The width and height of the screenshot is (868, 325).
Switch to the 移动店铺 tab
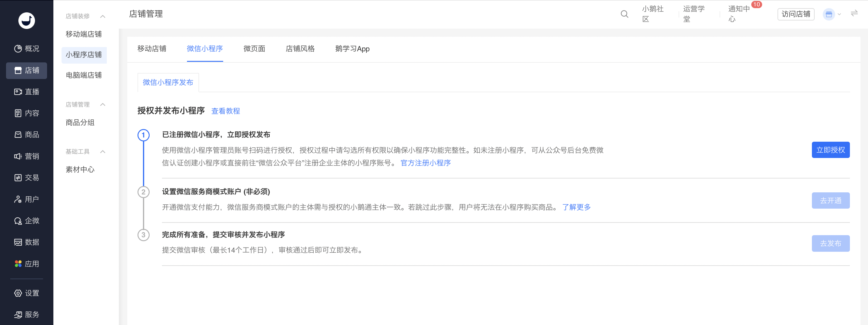[x=152, y=49]
